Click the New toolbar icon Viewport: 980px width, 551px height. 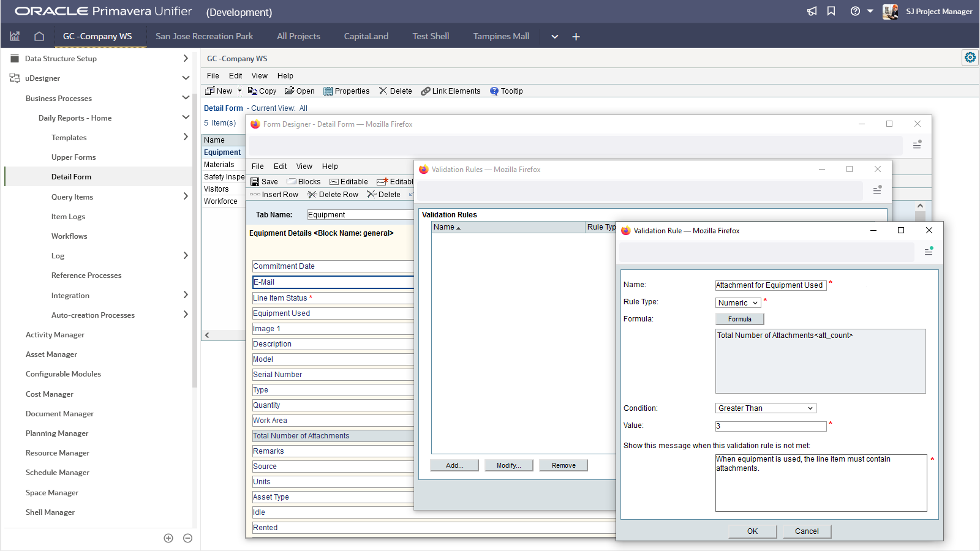tap(219, 91)
